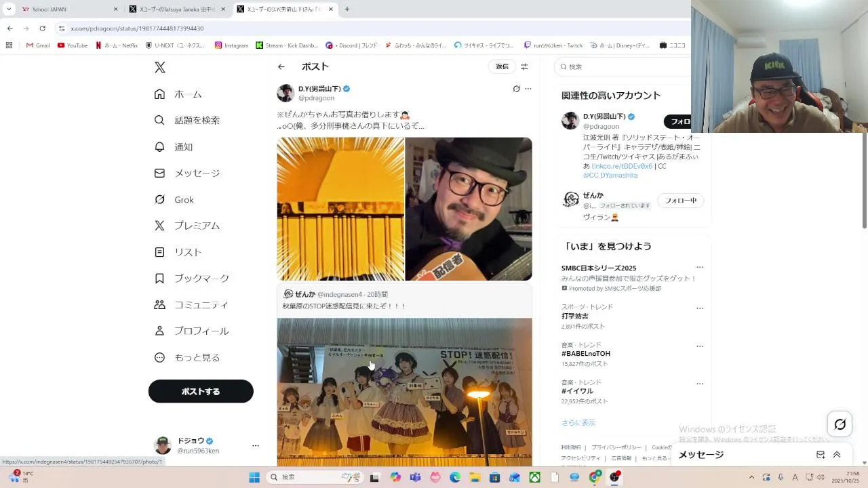Open メッセージ in the sidebar
This screenshot has width=868, height=488.
pyautogui.click(x=187, y=173)
